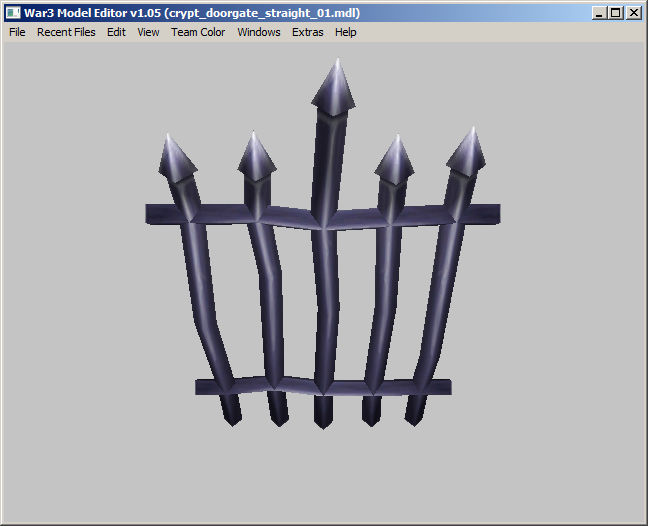
Task: Open the Extras menu
Action: pyautogui.click(x=307, y=32)
